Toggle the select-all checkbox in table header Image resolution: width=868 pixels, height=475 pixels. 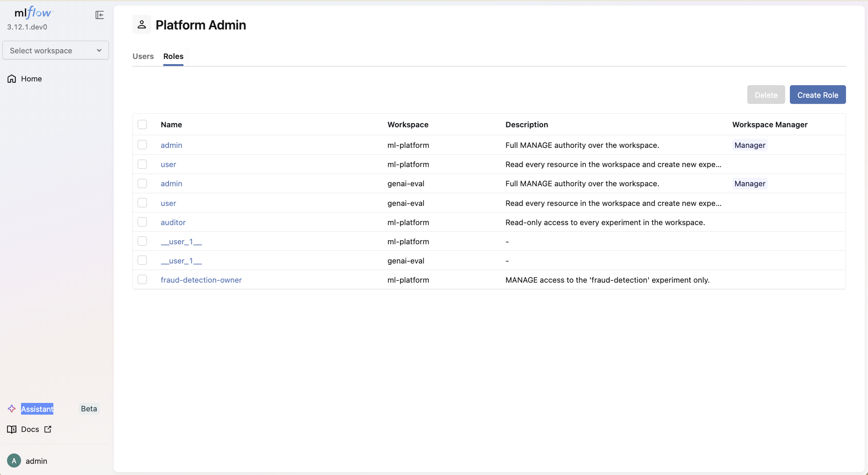point(142,124)
